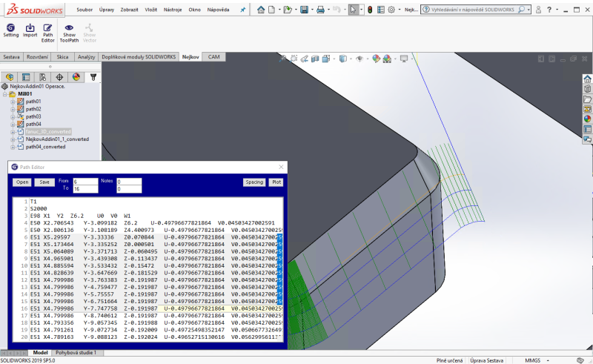Select the fanuc_3D_converted tree item
Screen dimensions: 593x364
47,131
